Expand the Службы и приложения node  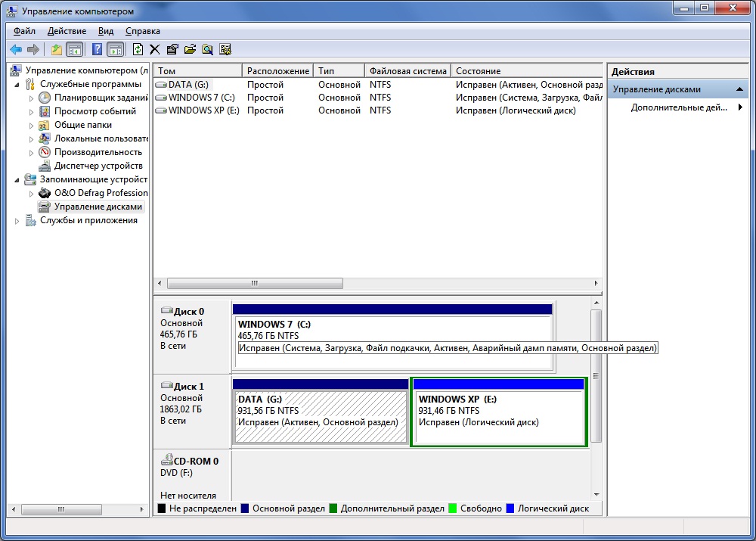coord(17,221)
